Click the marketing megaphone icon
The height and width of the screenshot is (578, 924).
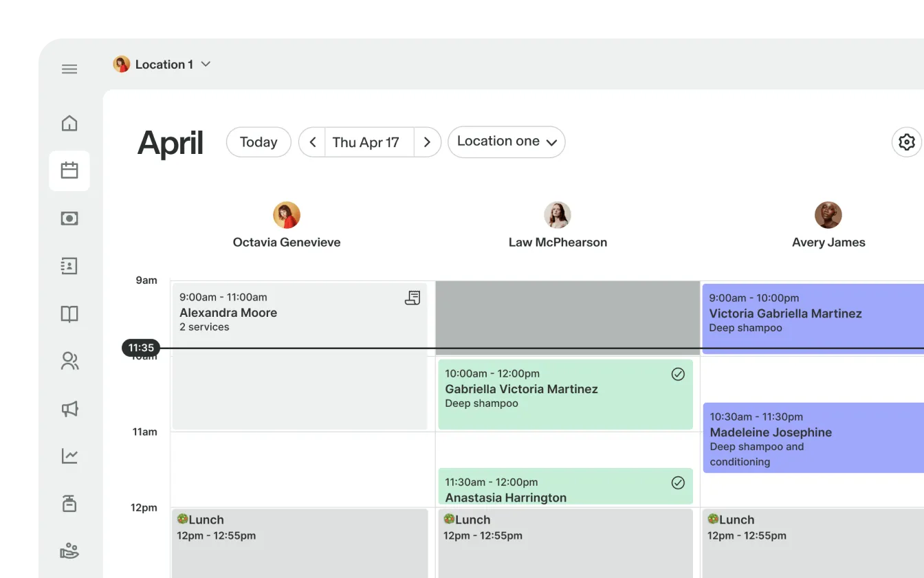click(69, 409)
